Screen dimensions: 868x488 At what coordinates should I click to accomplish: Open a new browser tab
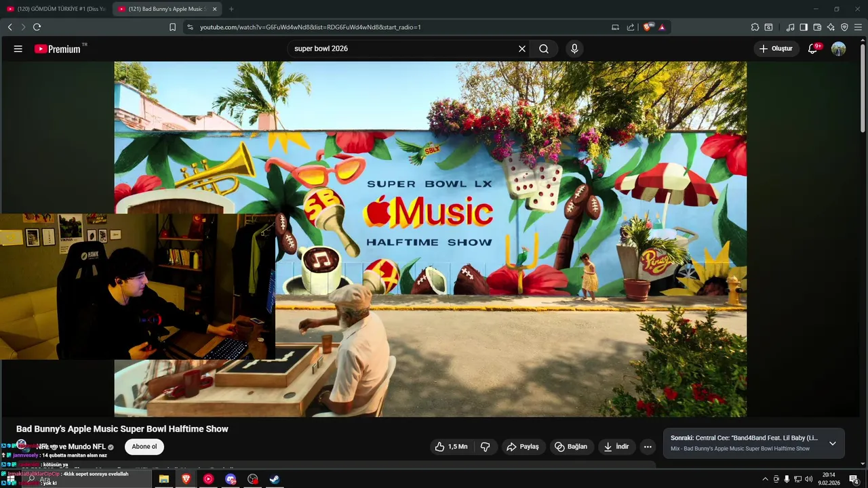(231, 9)
